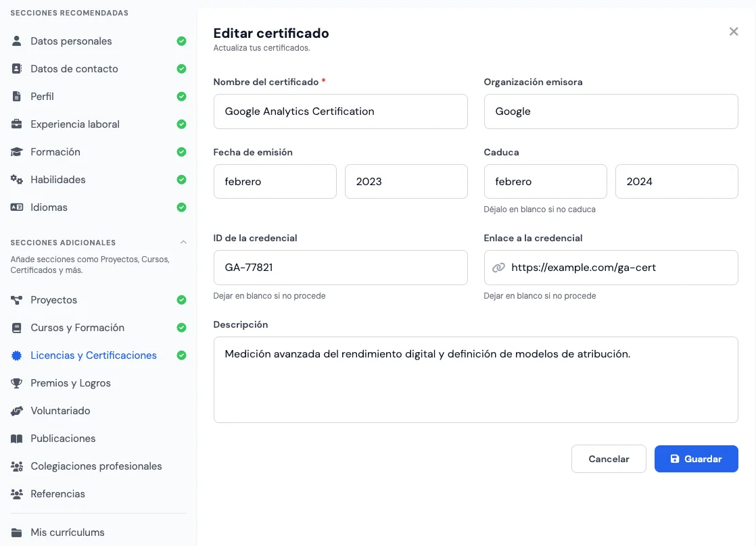Click the link icon in credential URL field
The height and width of the screenshot is (546, 756).
[498, 268]
